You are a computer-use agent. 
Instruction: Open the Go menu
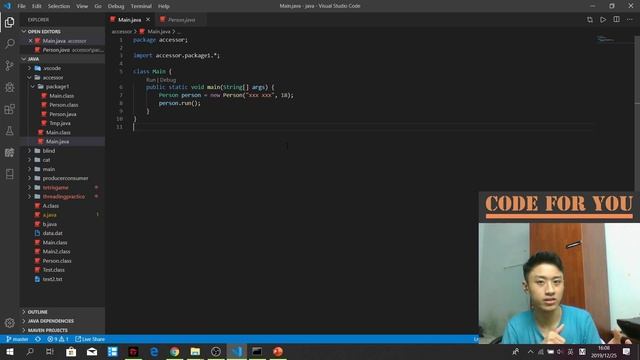point(98,6)
